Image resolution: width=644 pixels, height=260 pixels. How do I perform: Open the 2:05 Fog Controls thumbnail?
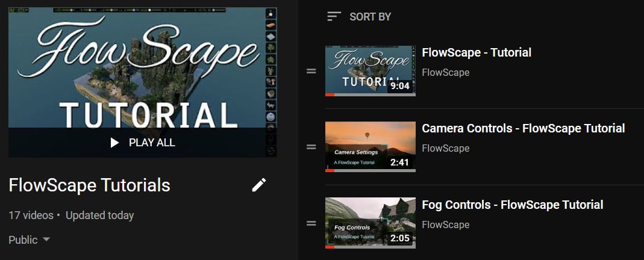(370, 223)
